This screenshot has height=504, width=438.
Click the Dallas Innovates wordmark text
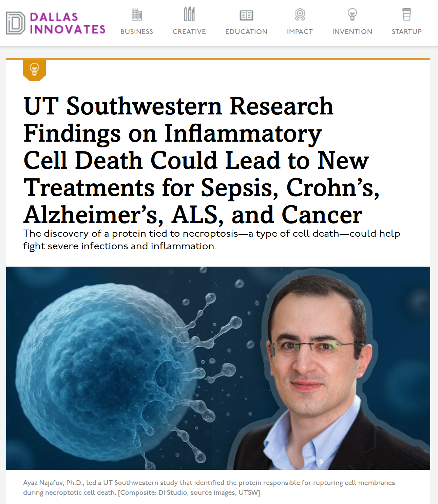(x=68, y=23)
